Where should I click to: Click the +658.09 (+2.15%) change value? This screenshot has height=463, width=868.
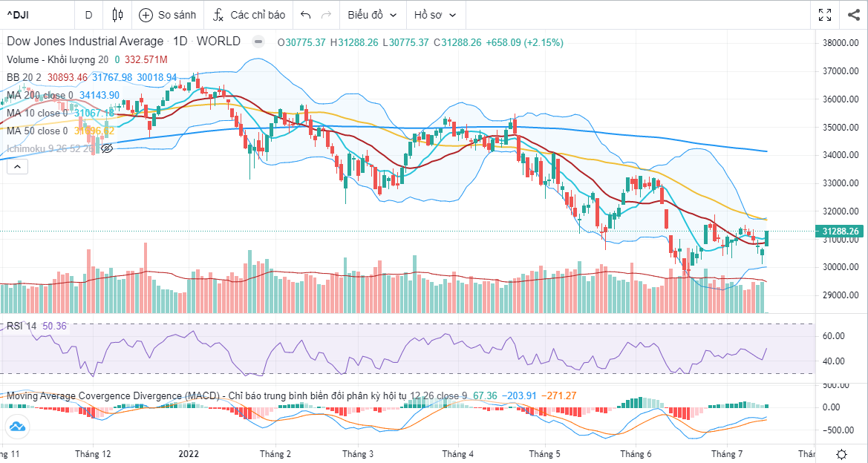click(x=524, y=42)
